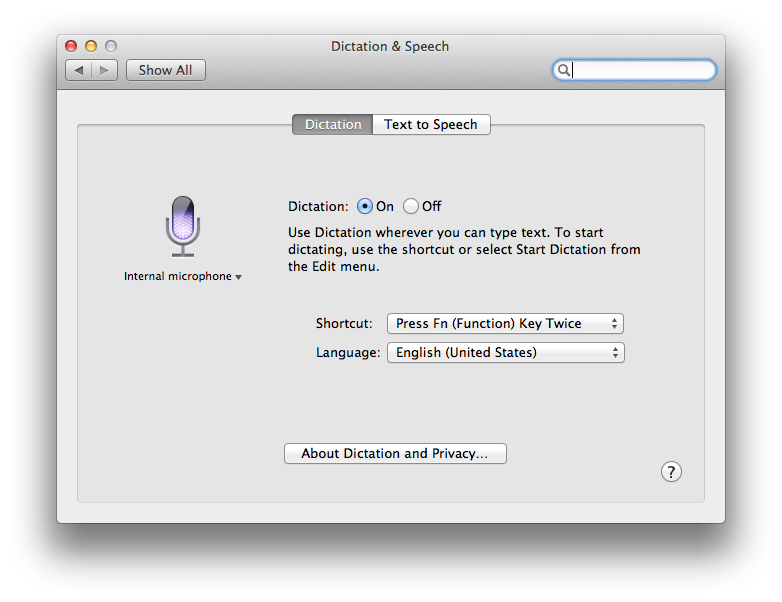This screenshot has height=602, width=782.
Task: Click the Dictation usage description text
Action: coord(465,249)
